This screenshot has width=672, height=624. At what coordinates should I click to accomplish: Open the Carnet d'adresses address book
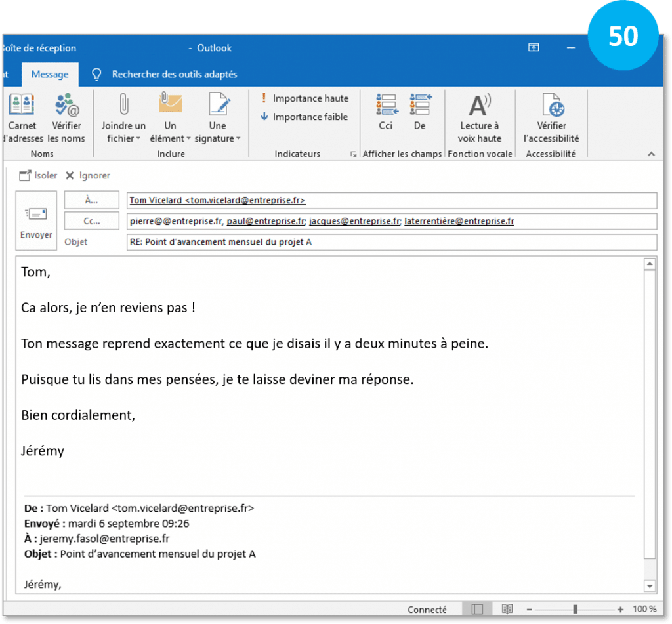point(22,118)
